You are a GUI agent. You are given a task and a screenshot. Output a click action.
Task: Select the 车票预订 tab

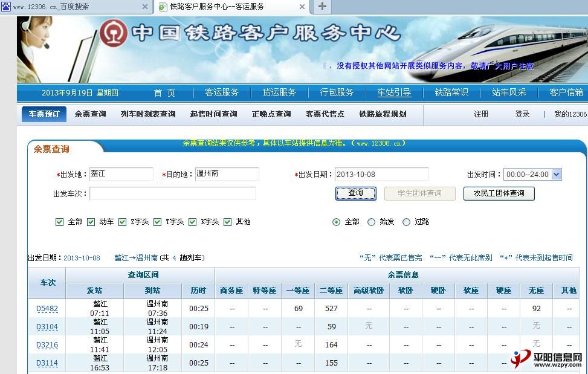click(44, 114)
